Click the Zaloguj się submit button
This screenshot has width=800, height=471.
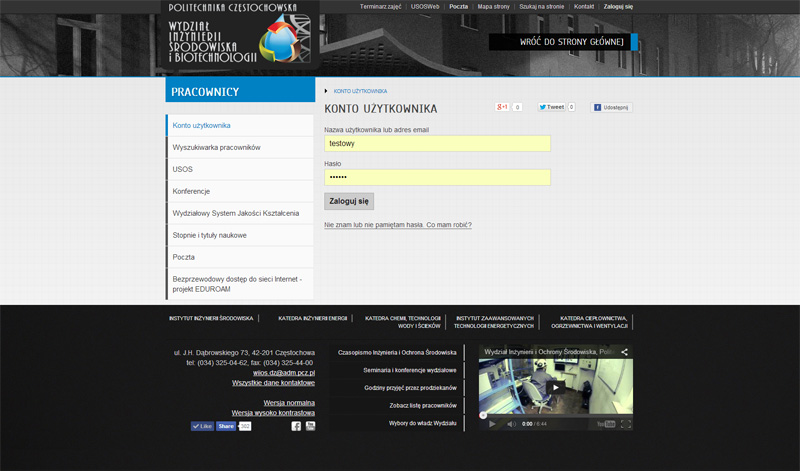click(x=349, y=201)
